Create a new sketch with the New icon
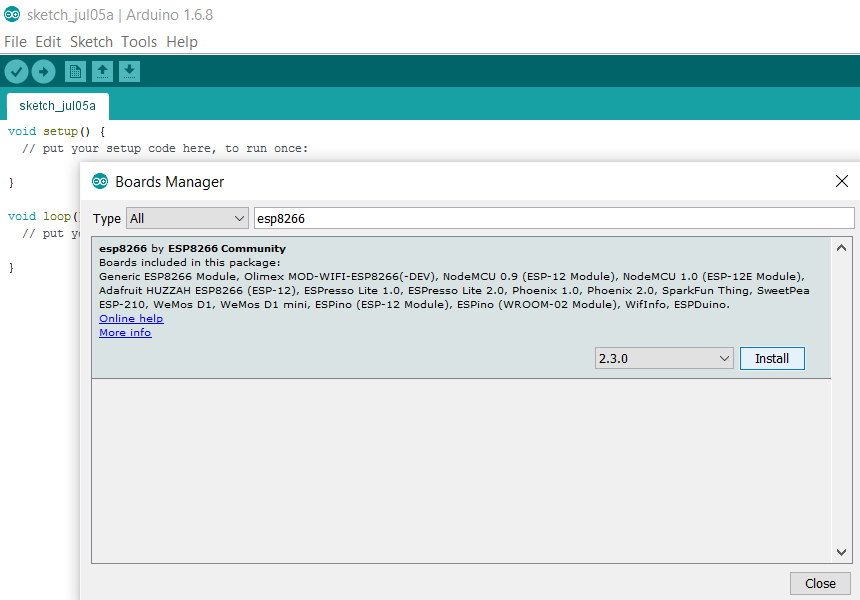 tap(75, 72)
